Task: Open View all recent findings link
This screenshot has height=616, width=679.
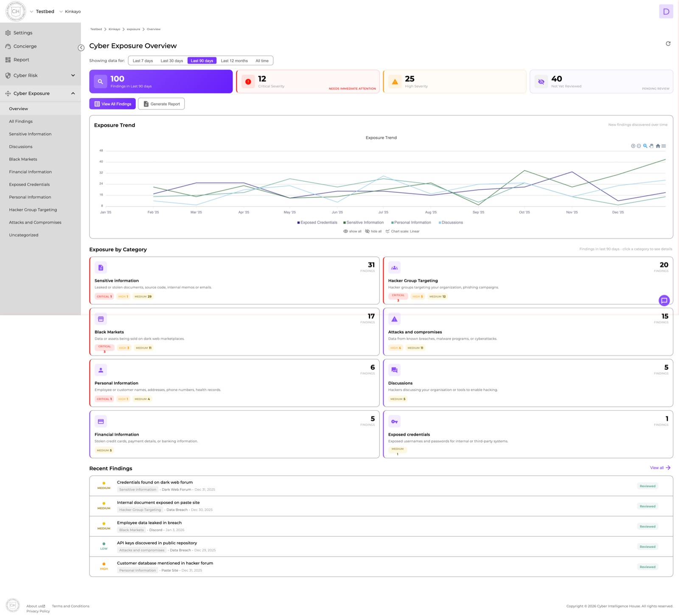Action: coord(659,468)
